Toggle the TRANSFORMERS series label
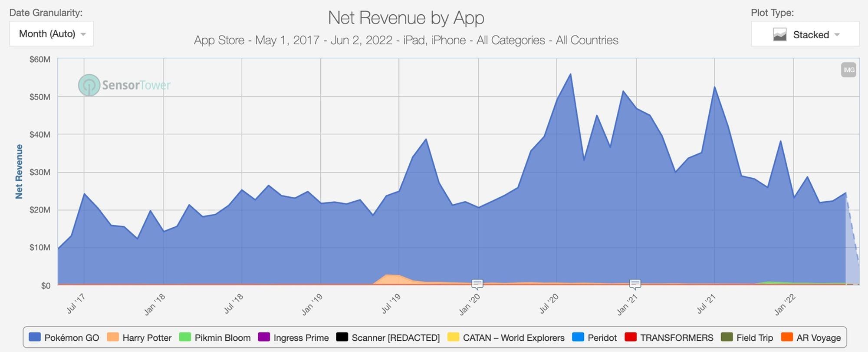 [x=677, y=338]
